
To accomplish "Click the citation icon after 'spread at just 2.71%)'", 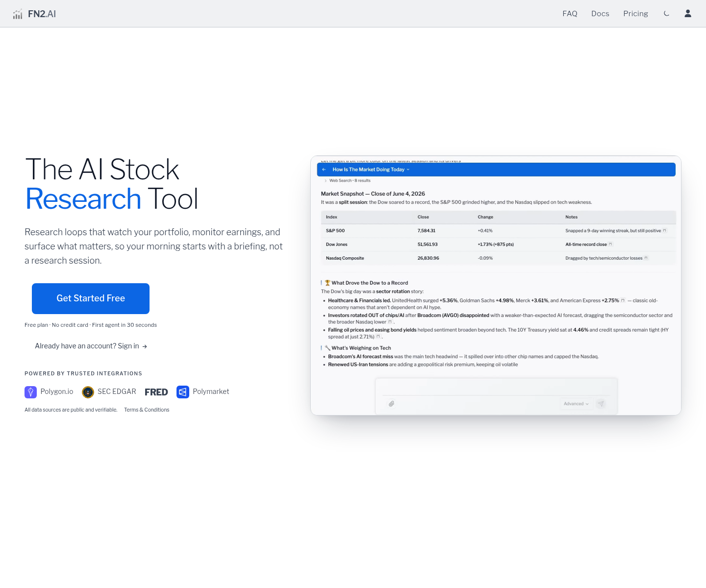I will [x=378, y=337].
